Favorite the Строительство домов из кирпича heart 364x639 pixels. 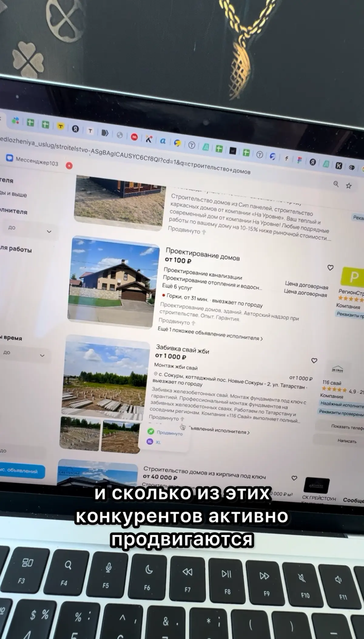pyautogui.click(x=294, y=478)
